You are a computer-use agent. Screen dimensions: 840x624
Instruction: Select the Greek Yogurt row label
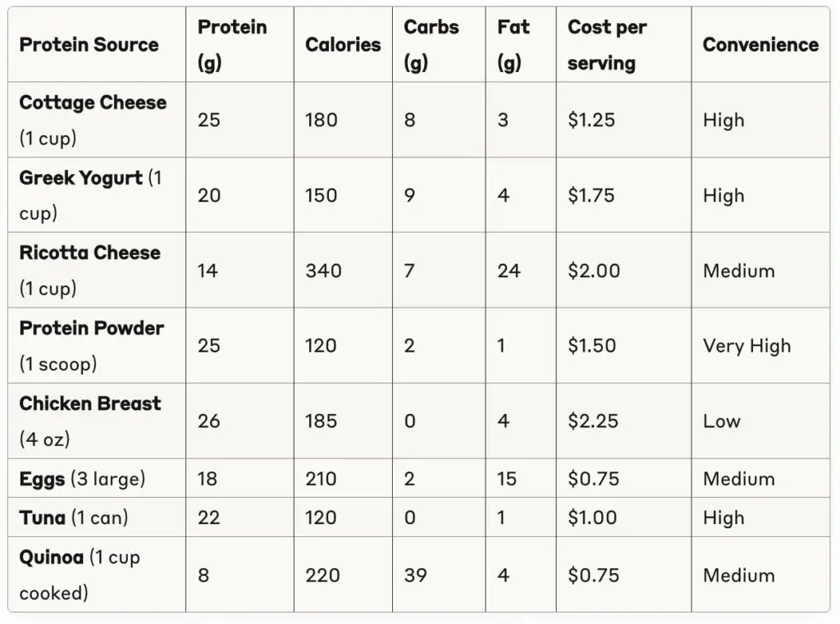tap(80, 179)
